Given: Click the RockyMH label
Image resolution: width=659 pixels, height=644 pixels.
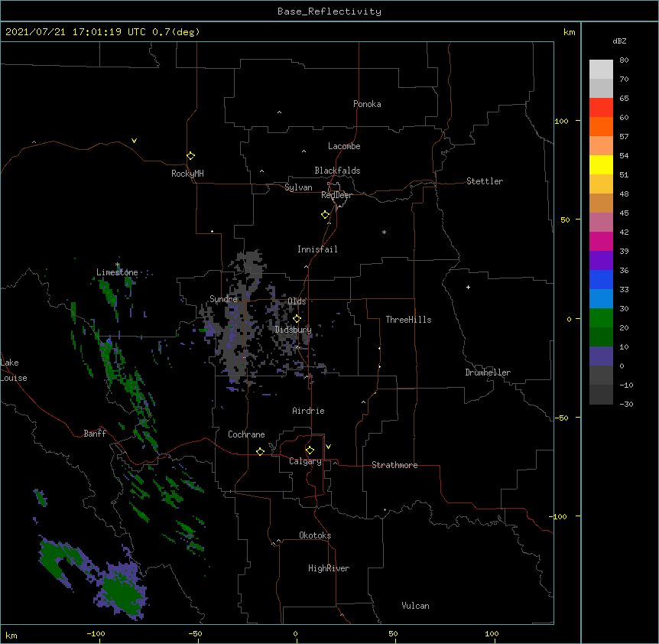Looking at the screenshot, I should click(187, 174).
